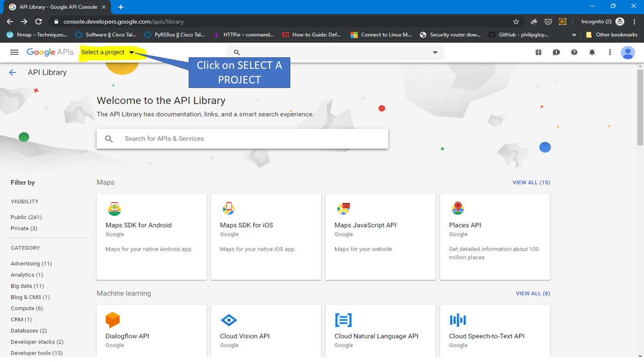This screenshot has width=644, height=362.
Task: Open a new browser tab
Action: 121,7
